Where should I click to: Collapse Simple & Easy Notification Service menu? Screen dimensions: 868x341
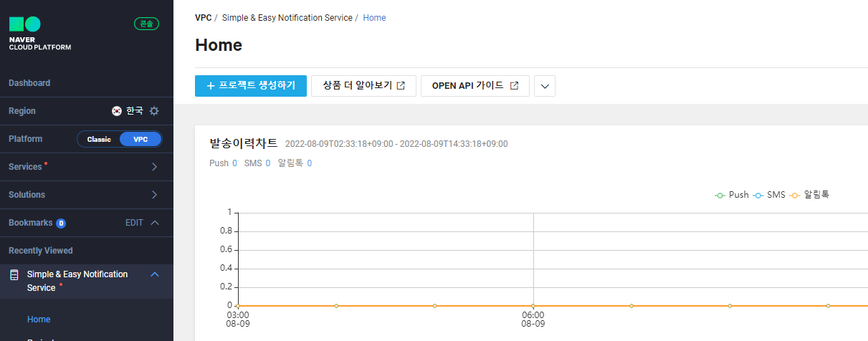[155, 274]
